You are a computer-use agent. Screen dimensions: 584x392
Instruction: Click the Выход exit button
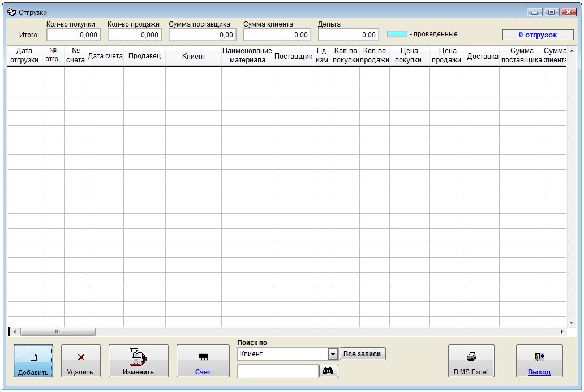539,361
